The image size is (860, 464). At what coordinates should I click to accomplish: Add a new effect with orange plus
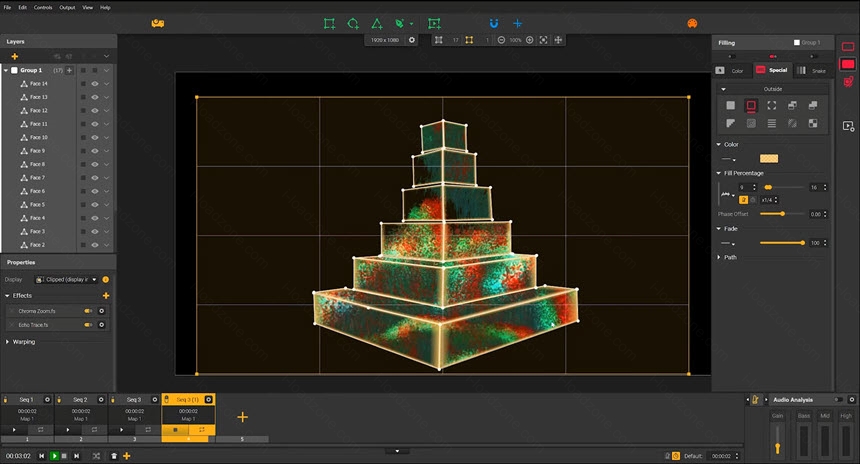106,296
